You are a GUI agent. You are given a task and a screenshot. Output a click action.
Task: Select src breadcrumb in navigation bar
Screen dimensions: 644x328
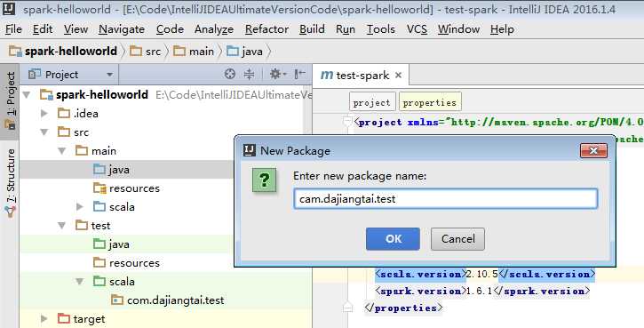146,52
